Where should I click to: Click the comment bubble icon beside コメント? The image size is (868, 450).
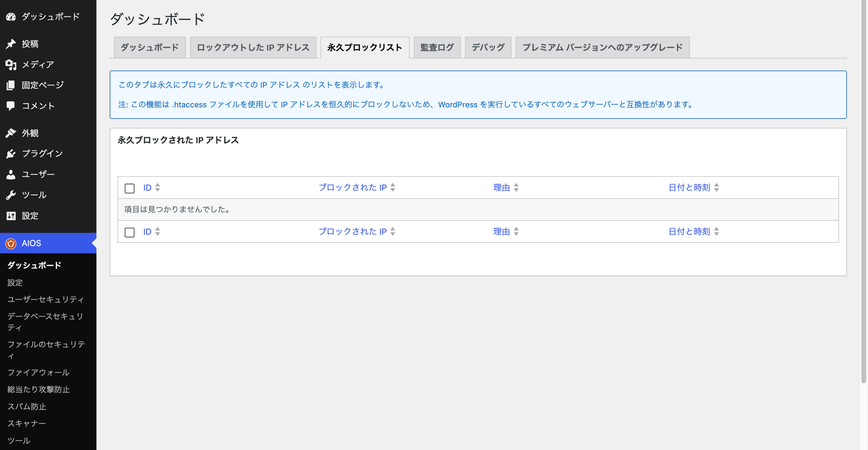click(x=11, y=106)
